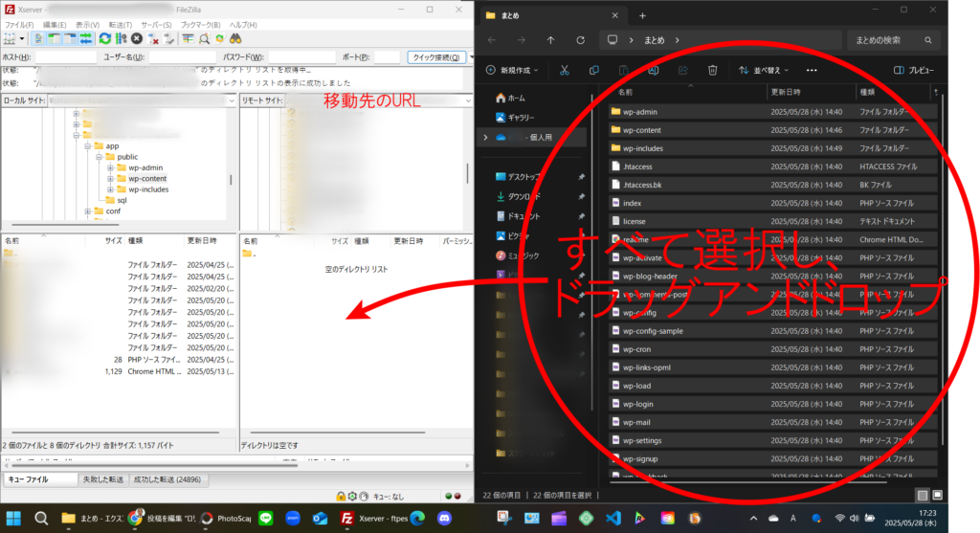This screenshot has width=980, height=533.
Task: Open ホーム in Explorer sidebar
Action: click(x=510, y=99)
